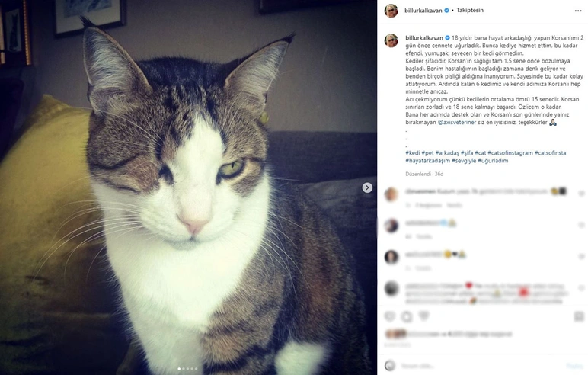
Task: Share the post with the share icon
Action: [423, 317]
